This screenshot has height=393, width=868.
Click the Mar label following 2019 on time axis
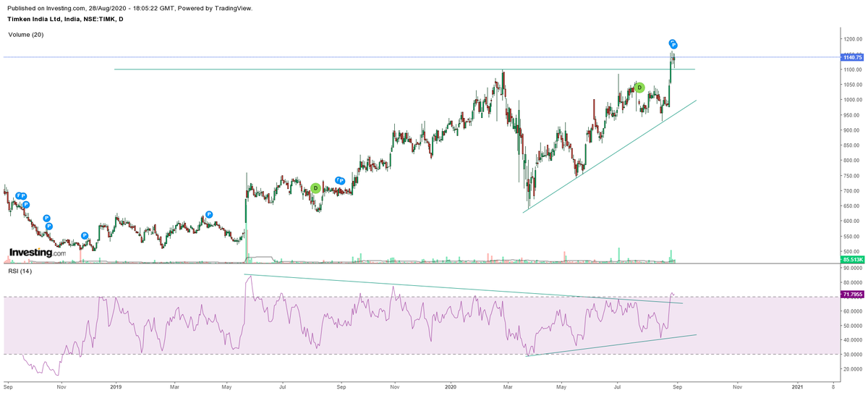[174, 386]
